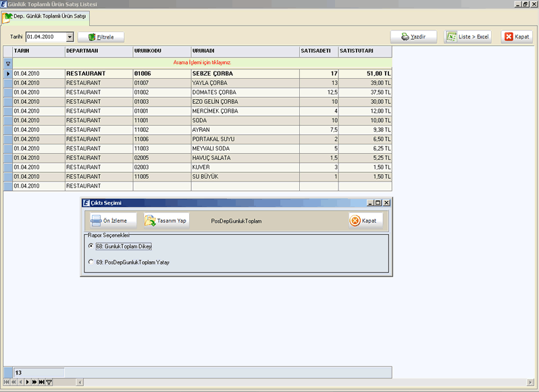Click main toolbar Kapat button

point(517,37)
